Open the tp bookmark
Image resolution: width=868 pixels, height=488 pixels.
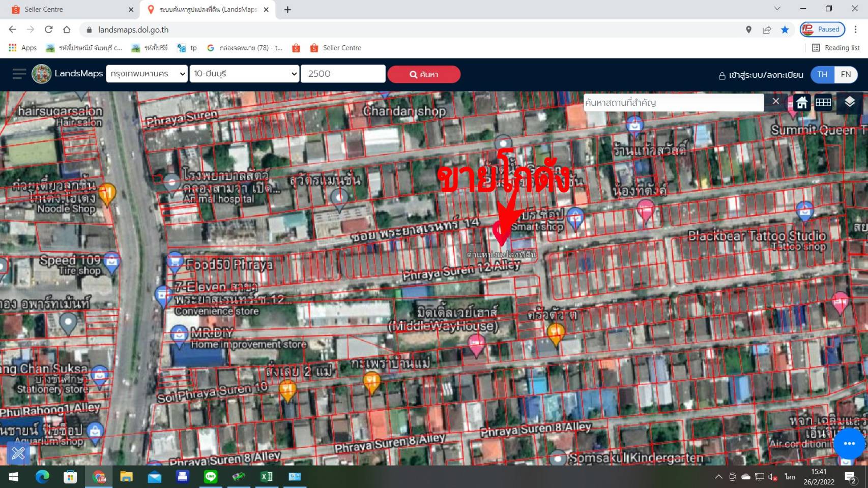(x=187, y=48)
